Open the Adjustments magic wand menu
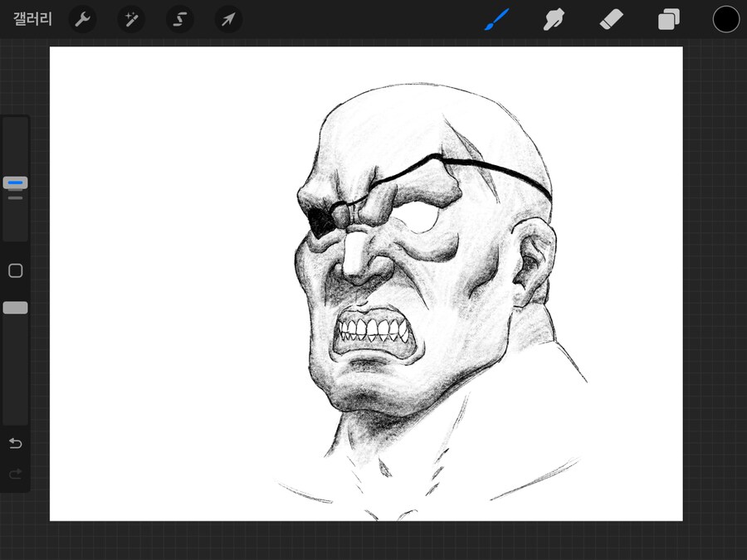 click(131, 19)
